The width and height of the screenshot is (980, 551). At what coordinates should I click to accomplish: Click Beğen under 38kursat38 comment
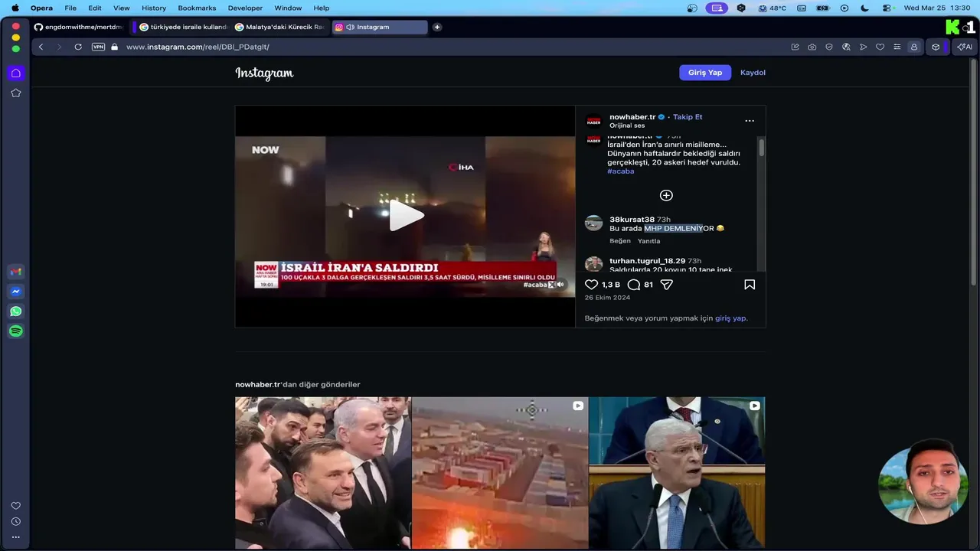pos(620,241)
